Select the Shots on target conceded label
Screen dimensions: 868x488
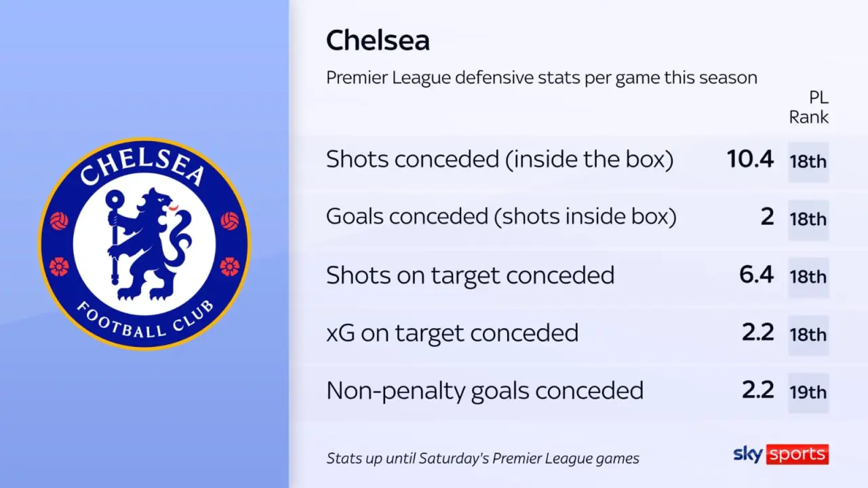[470, 275]
